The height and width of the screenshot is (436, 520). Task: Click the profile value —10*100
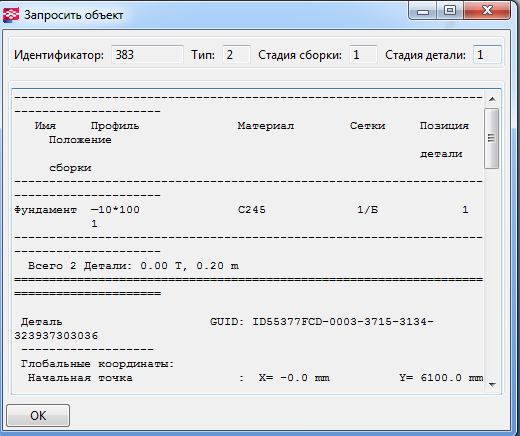click(x=115, y=210)
